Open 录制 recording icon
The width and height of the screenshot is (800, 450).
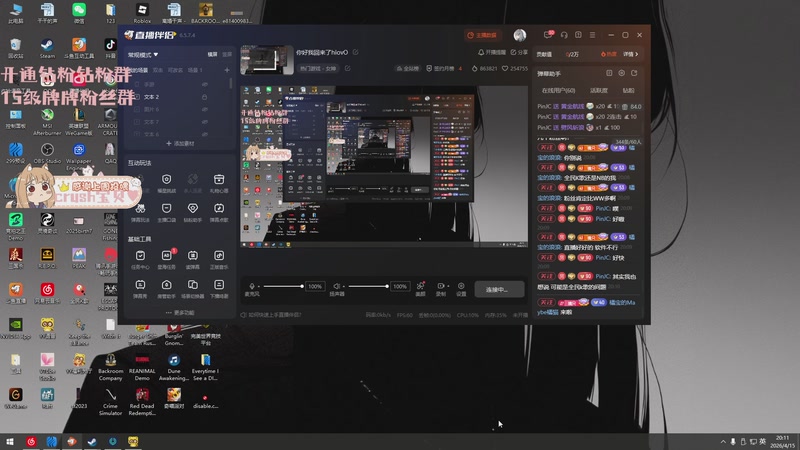441,286
